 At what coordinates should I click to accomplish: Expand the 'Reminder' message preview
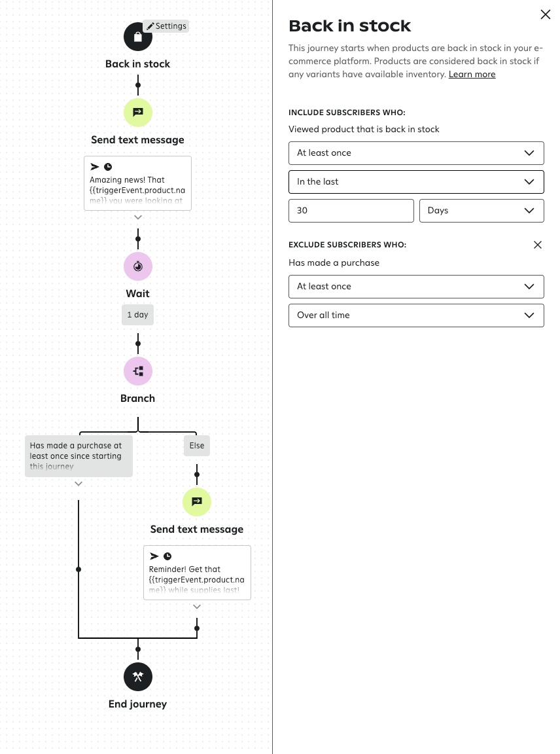pyautogui.click(x=197, y=607)
